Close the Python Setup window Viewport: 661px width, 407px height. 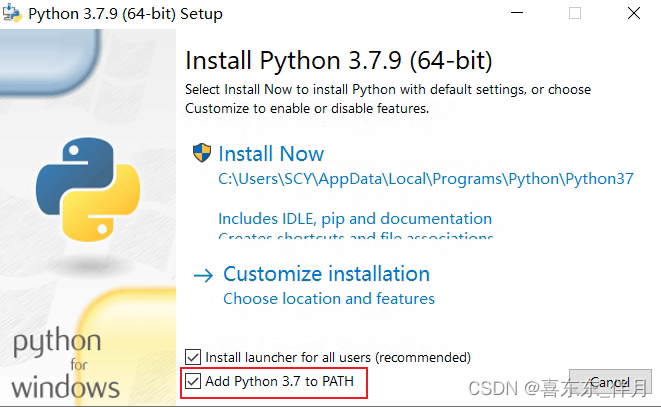634,13
